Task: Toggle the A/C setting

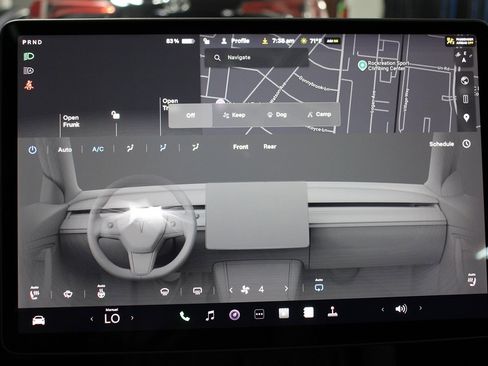Action: tap(98, 149)
